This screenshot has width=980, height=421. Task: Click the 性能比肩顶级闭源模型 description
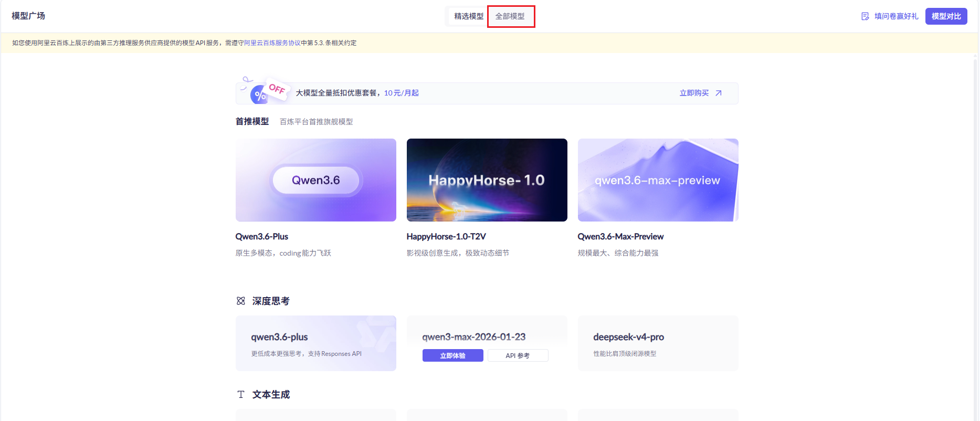625,354
